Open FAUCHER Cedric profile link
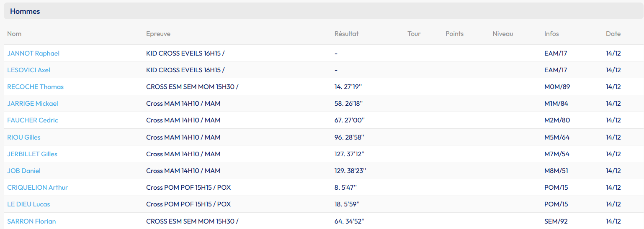This screenshot has width=644, height=229. [x=33, y=120]
